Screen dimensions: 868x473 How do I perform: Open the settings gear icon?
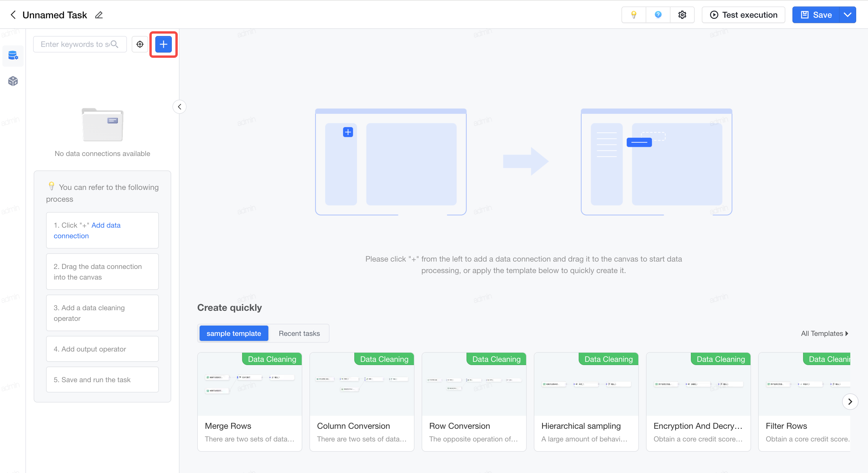pyautogui.click(x=682, y=15)
